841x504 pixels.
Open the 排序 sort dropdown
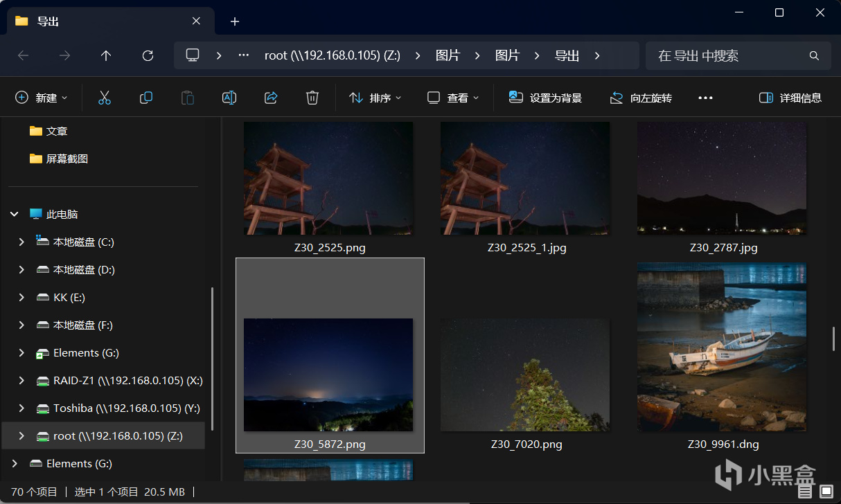(x=375, y=98)
